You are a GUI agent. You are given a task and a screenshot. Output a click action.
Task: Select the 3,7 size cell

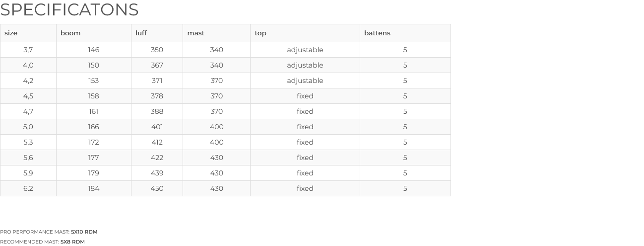[28, 50]
